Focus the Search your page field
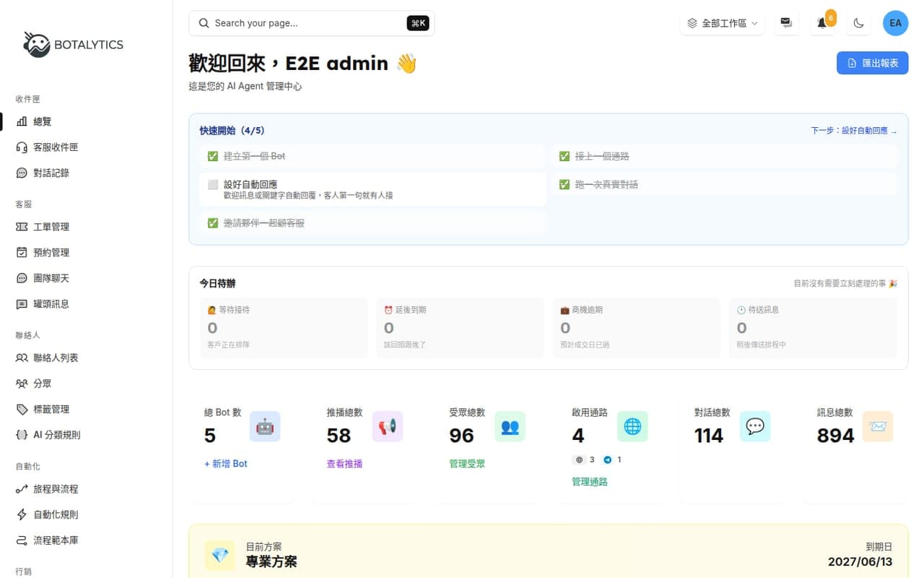924x578 pixels. click(311, 23)
